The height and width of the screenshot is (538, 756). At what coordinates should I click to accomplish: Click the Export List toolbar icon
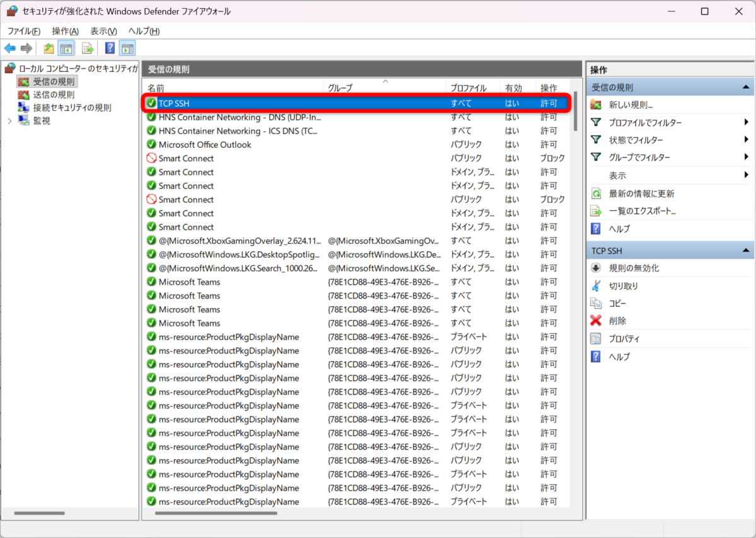pos(88,48)
